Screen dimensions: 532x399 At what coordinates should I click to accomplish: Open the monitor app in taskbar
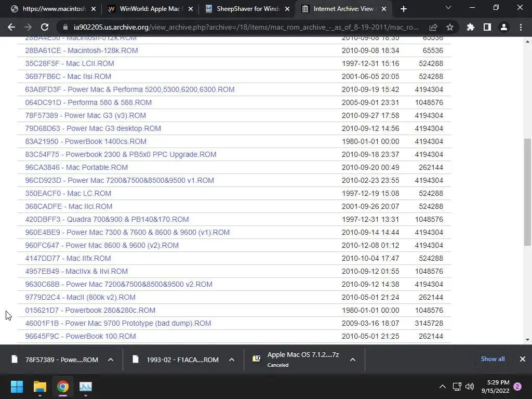(86, 387)
